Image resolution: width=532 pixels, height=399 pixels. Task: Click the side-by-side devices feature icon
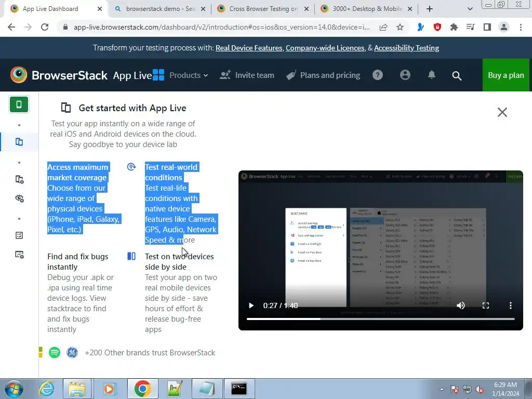(x=131, y=256)
